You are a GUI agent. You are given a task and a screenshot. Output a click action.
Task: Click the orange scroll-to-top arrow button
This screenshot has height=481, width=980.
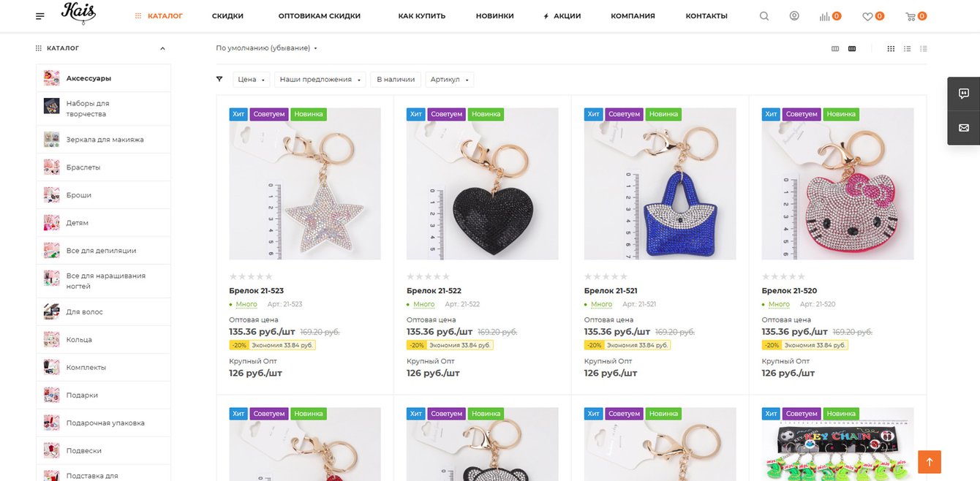[x=930, y=461]
